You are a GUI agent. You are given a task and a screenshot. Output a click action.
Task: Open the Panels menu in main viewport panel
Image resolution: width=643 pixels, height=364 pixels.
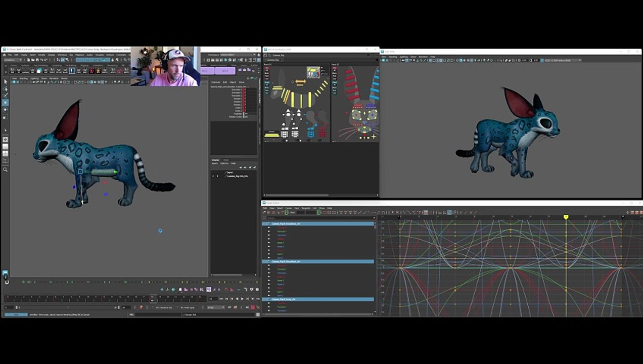click(x=64, y=78)
